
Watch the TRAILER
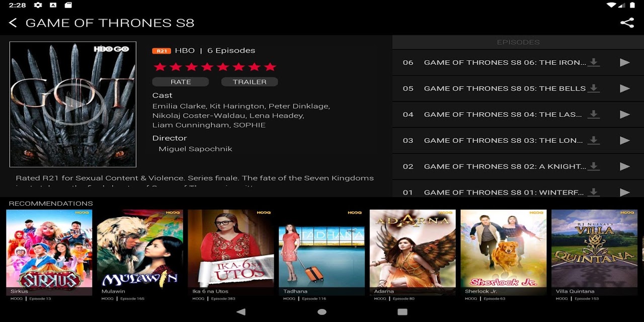[250, 82]
